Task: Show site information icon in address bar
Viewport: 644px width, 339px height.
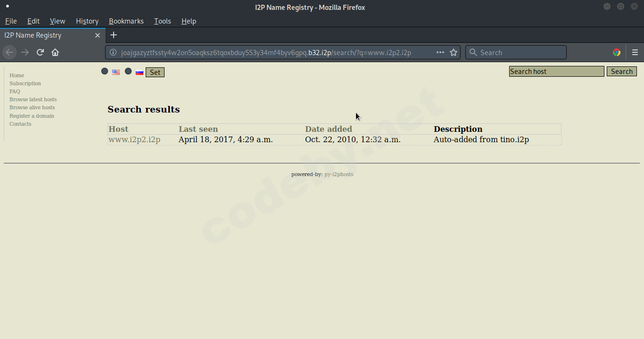Action: click(x=113, y=52)
